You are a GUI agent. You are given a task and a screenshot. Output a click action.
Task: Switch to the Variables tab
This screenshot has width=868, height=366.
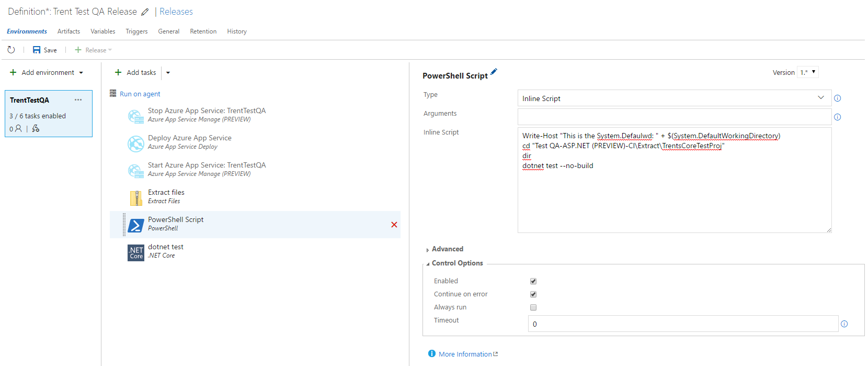pos(102,31)
